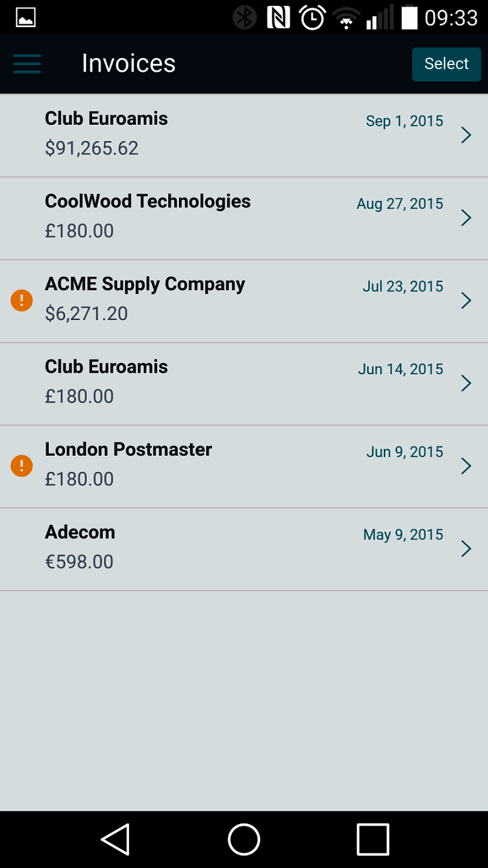488x868 pixels.
Task: Select the Adecom €598.00 amount
Action: pyautogui.click(x=79, y=562)
